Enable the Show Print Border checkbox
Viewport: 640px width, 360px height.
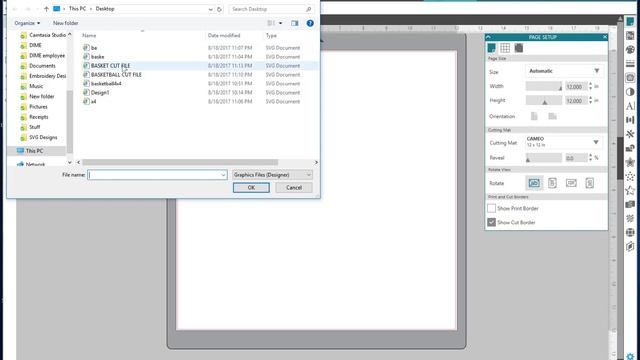(491, 208)
